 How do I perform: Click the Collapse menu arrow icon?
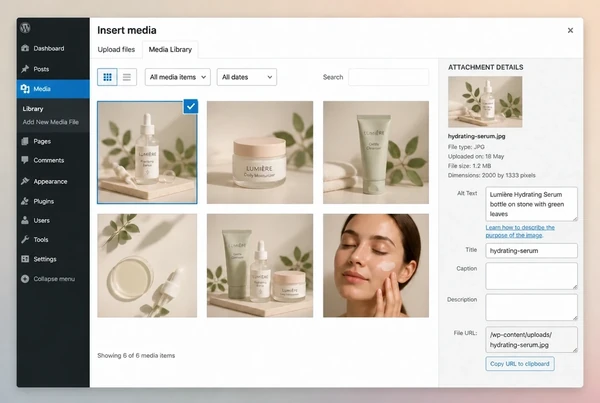tap(25, 279)
